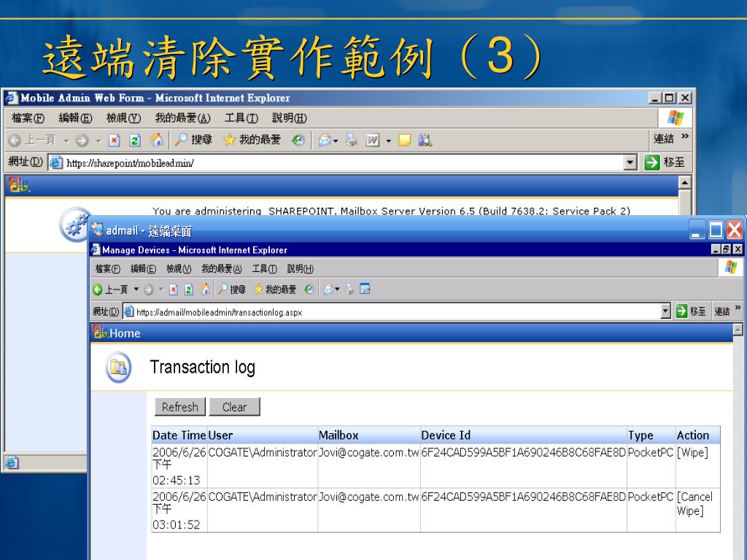Click Home link in Manage Devices header

pyautogui.click(x=125, y=333)
